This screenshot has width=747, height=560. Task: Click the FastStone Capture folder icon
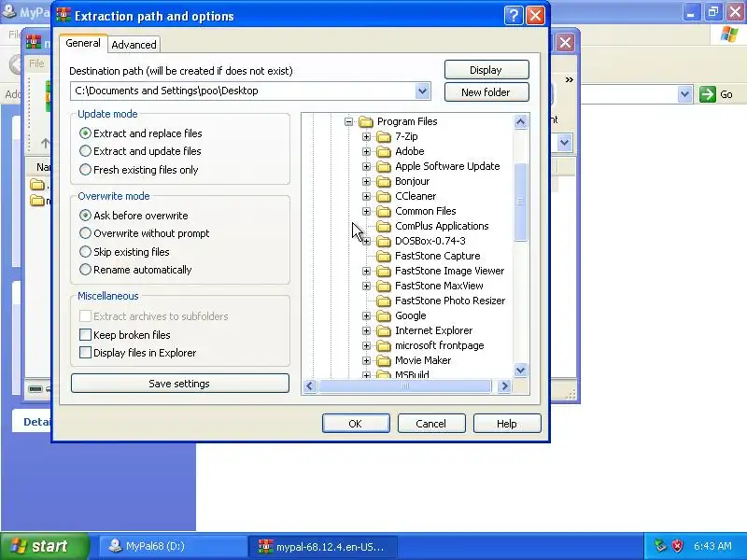click(384, 256)
